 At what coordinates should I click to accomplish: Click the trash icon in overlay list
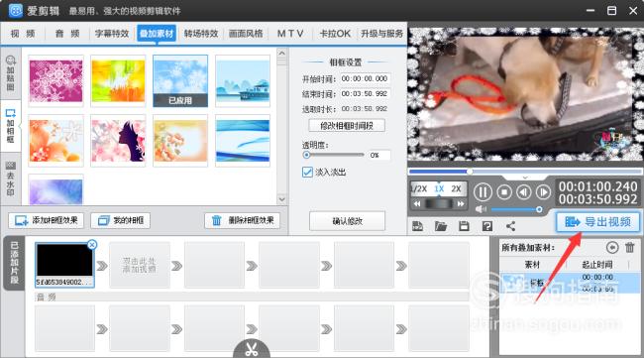pos(629,248)
